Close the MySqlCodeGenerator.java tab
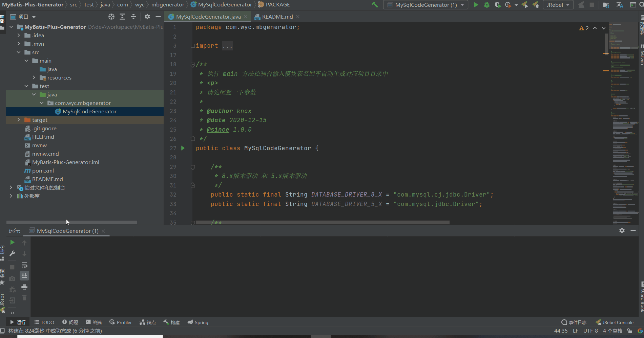644x338 pixels. pyautogui.click(x=246, y=17)
